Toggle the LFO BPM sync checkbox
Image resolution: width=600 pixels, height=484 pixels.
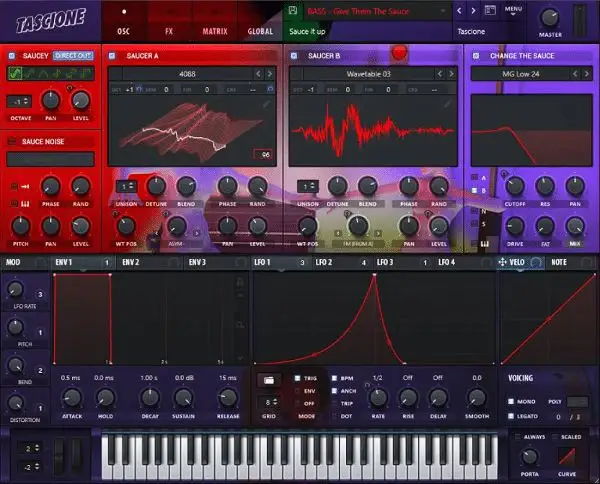click(x=333, y=379)
